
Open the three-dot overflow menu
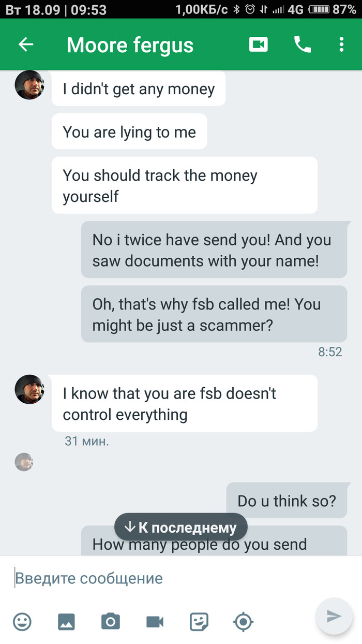(341, 45)
